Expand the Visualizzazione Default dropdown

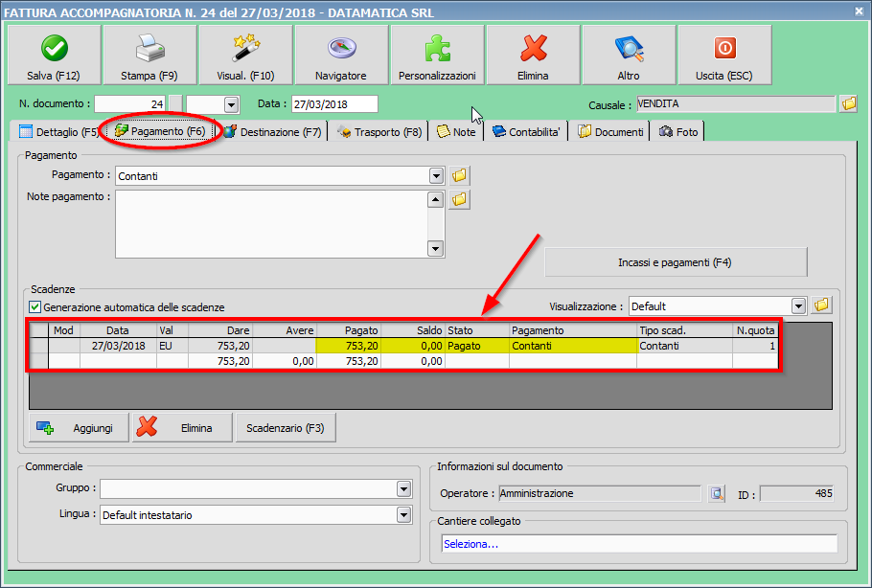click(x=798, y=306)
